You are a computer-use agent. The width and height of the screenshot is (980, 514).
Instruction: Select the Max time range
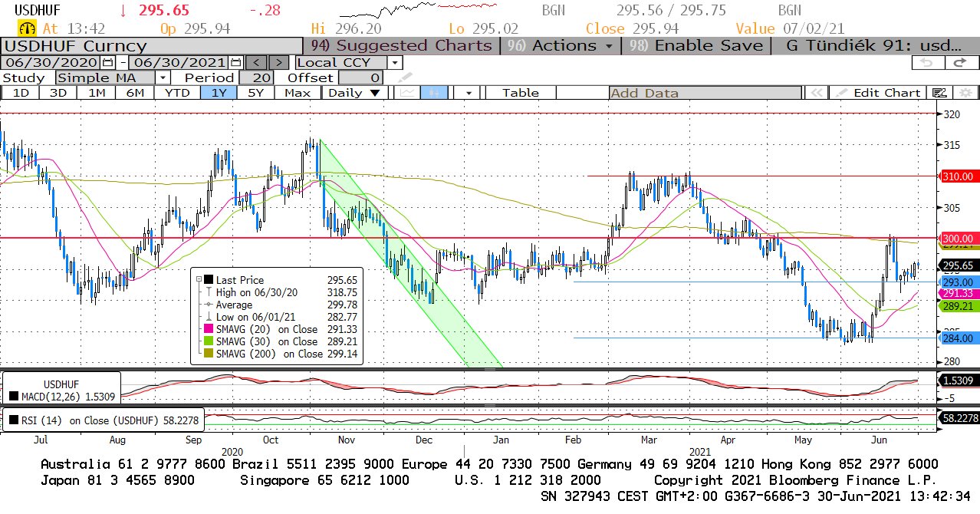click(x=298, y=93)
